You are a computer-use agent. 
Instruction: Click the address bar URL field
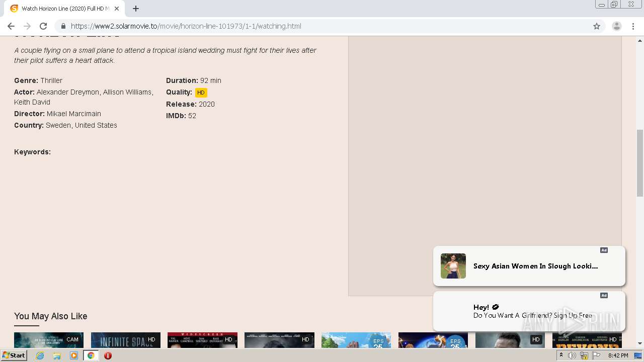click(322, 26)
